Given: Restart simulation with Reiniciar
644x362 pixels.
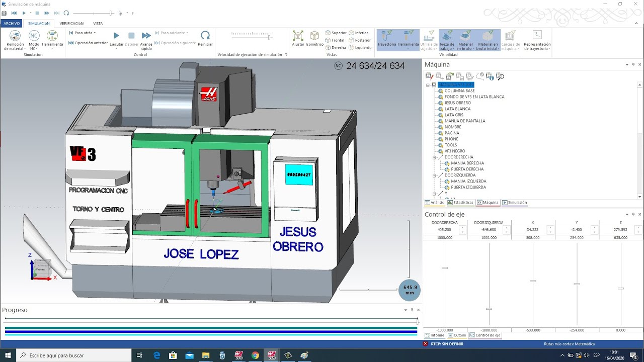Looking at the screenshot, I should [x=205, y=38].
